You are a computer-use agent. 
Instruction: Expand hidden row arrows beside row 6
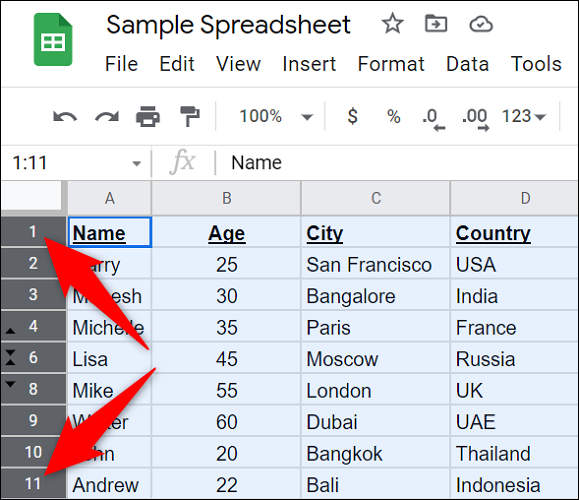(10, 357)
